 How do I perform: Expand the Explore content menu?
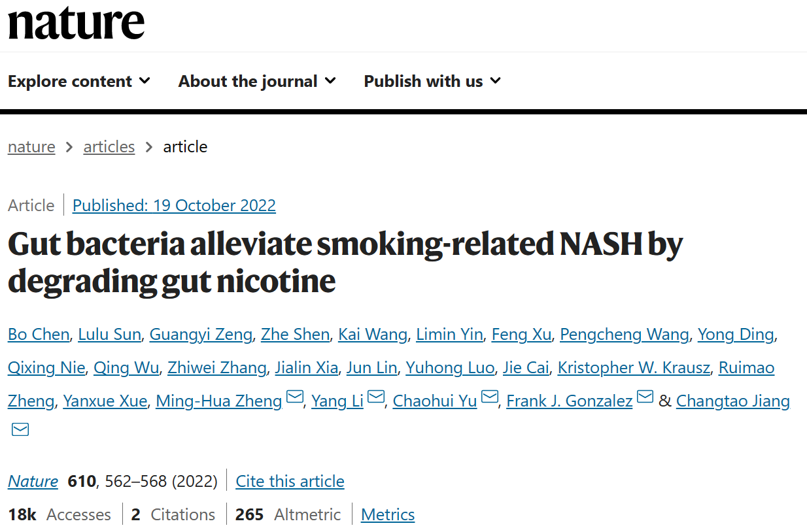tap(79, 81)
